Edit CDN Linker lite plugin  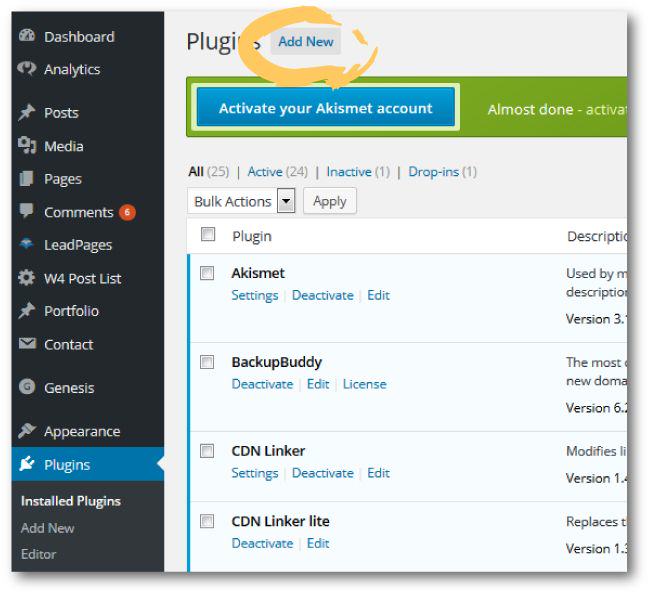[318, 543]
